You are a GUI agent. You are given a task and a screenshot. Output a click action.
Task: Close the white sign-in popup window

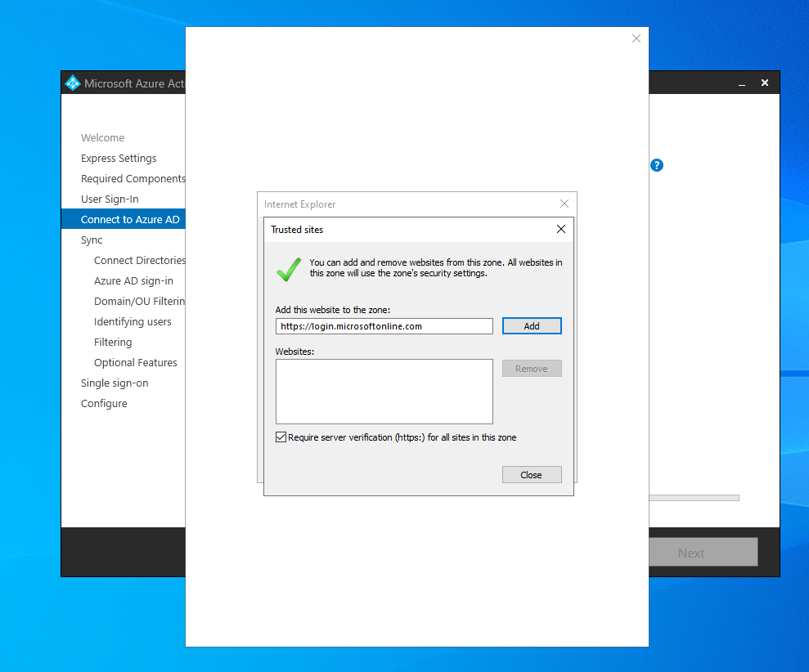tap(636, 38)
